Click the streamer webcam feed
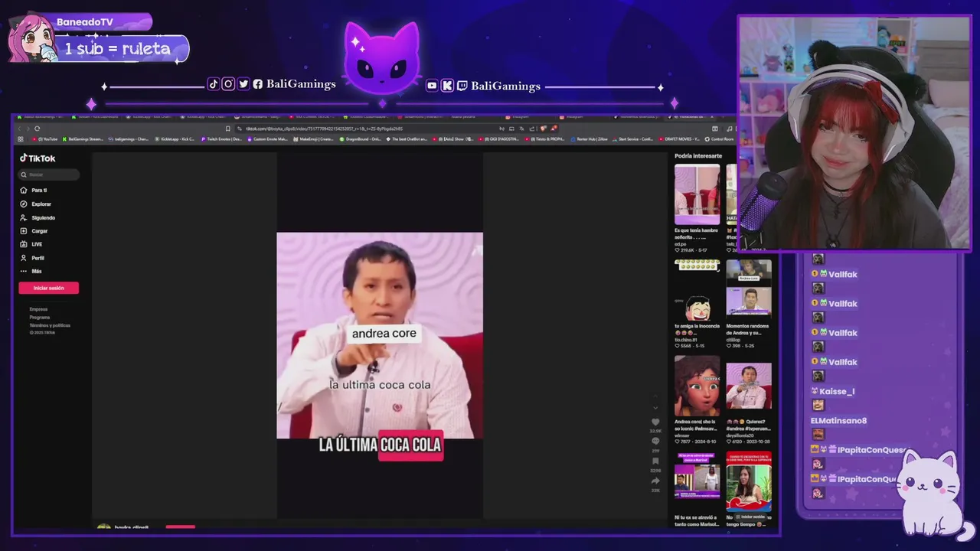980x551 pixels. 854,134
